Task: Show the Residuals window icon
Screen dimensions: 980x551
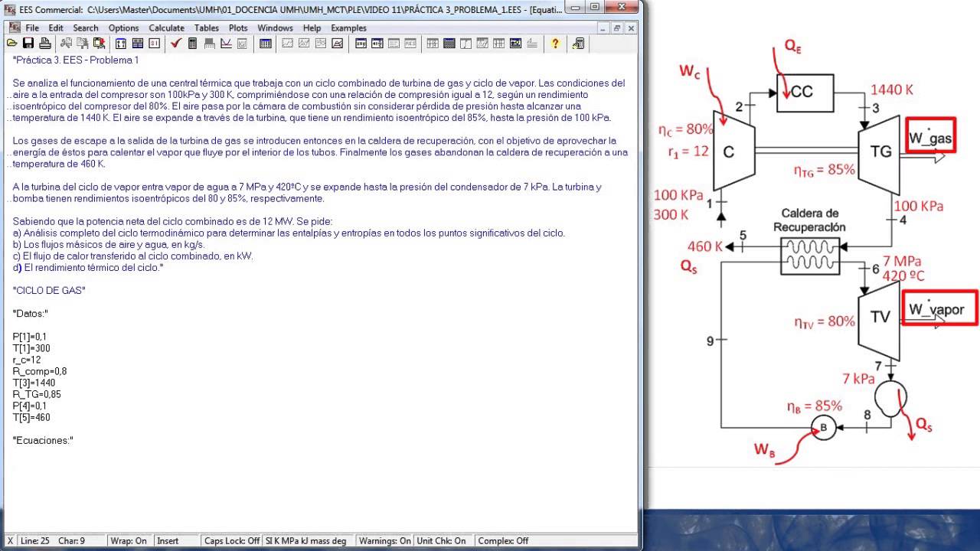Action: click(410, 44)
